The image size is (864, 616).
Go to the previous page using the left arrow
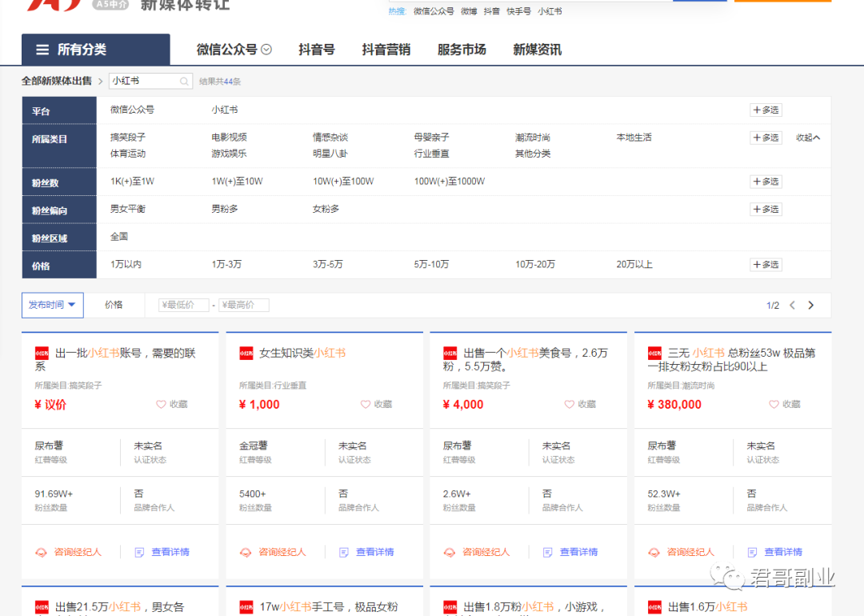[x=792, y=306]
